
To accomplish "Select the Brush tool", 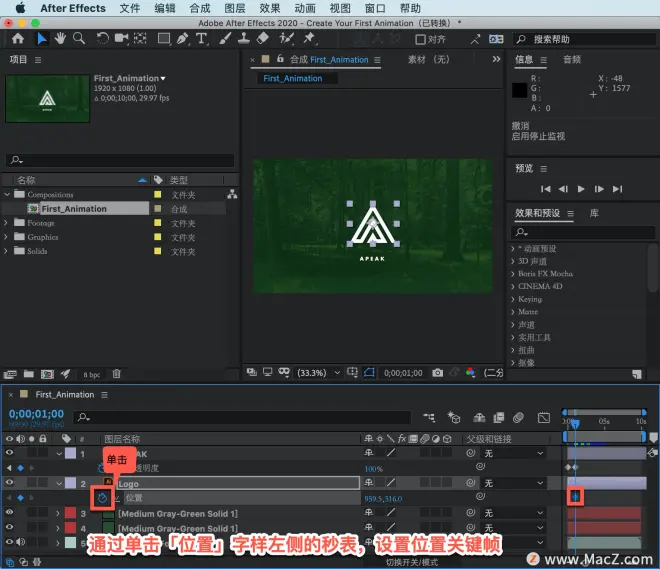I will [225, 38].
